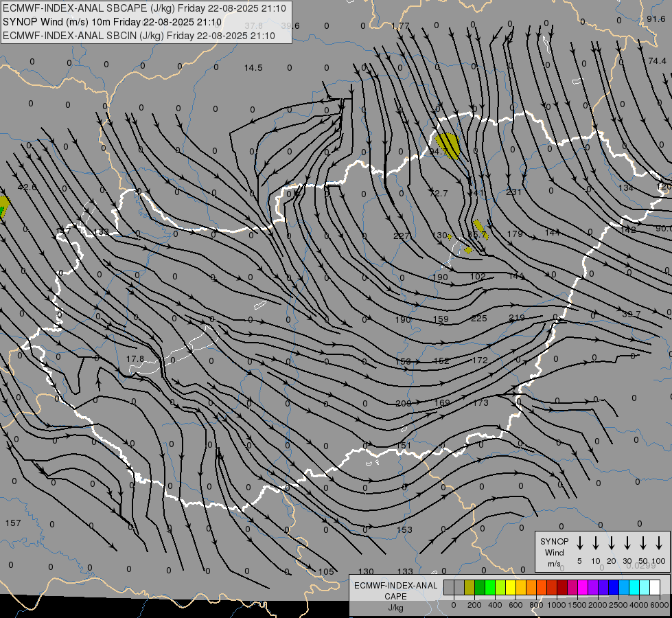
Task: Click the olive-green patch below 42.6
Action: pos(3,207)
